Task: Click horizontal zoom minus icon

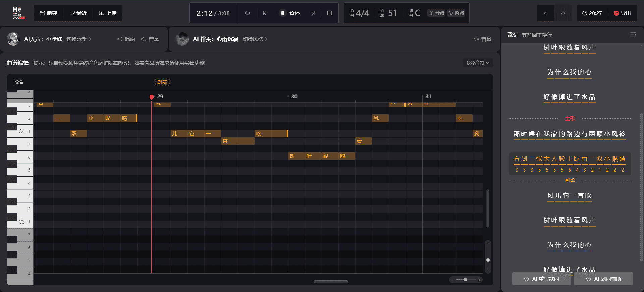Action: [x=452, y=280]
